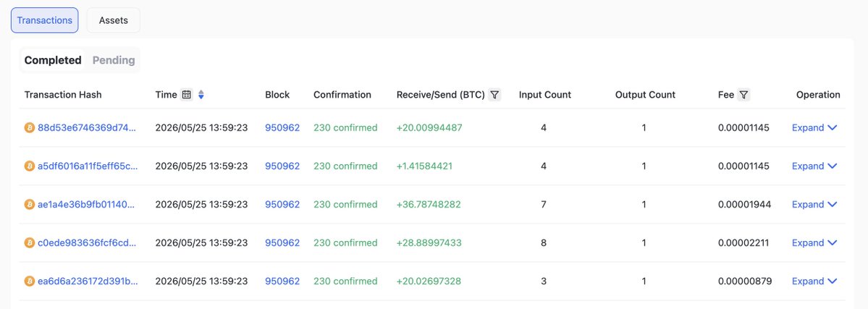Click Bitcoin icon beside hash ae1a4e36b9fb01140

point(30,204)
